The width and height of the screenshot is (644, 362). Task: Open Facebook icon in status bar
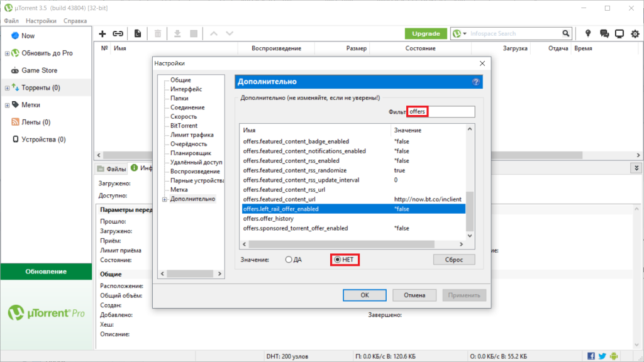[591, 356]
